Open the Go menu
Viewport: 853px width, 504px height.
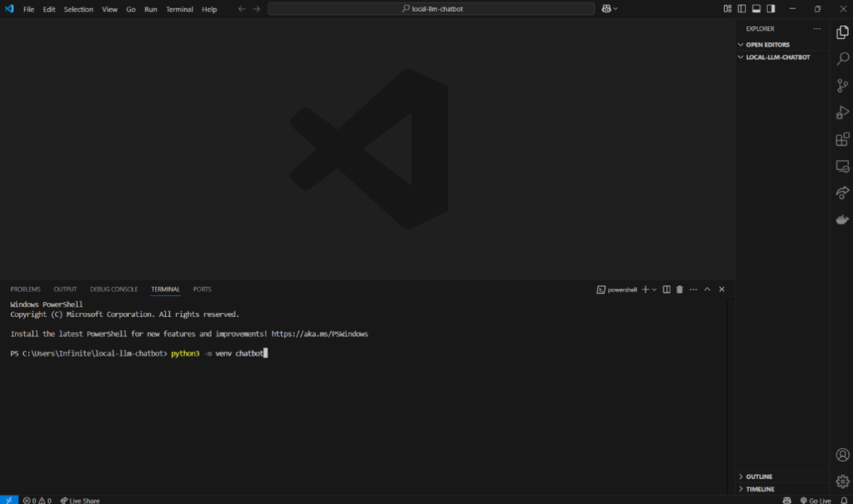click(131, 10)
